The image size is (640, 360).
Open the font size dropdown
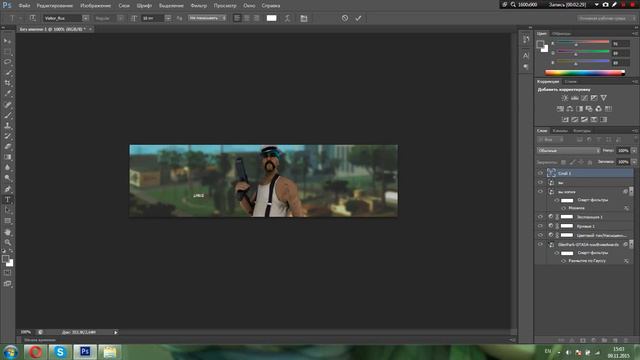(168, 18)
